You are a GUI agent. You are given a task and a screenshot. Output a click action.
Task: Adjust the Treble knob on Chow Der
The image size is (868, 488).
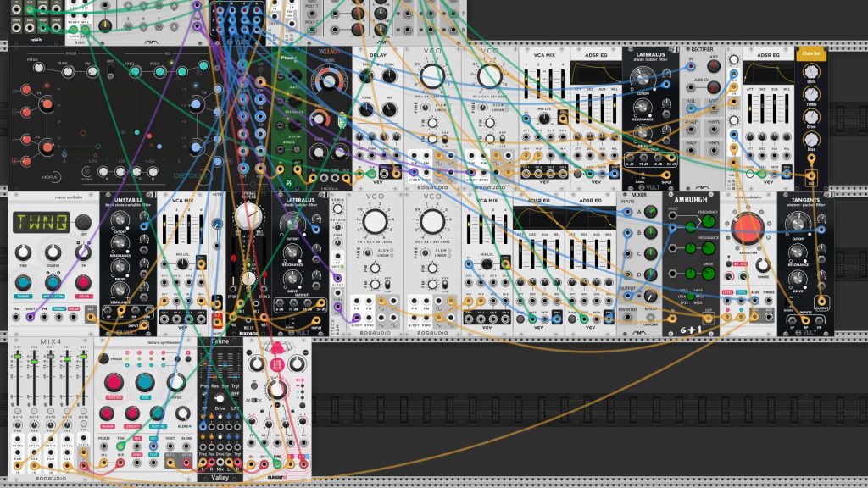pyautogui.click(x=811, y=94)
